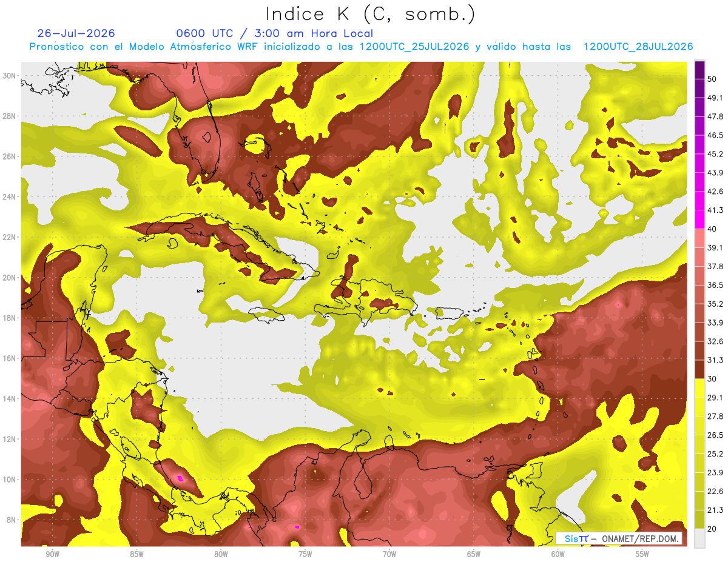Select the '80W' longitude label
This screenshot has height=562, width=728.
click(x=221, y=555)
